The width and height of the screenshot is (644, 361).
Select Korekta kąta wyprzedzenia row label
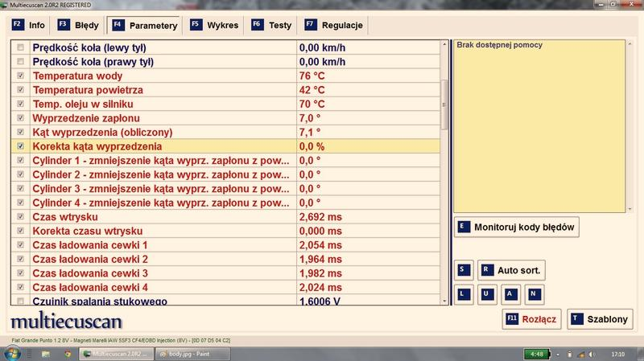point(97,146)
